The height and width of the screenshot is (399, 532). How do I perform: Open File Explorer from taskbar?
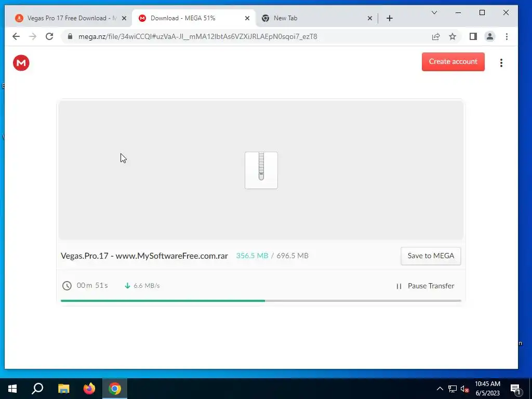[63, 389]
